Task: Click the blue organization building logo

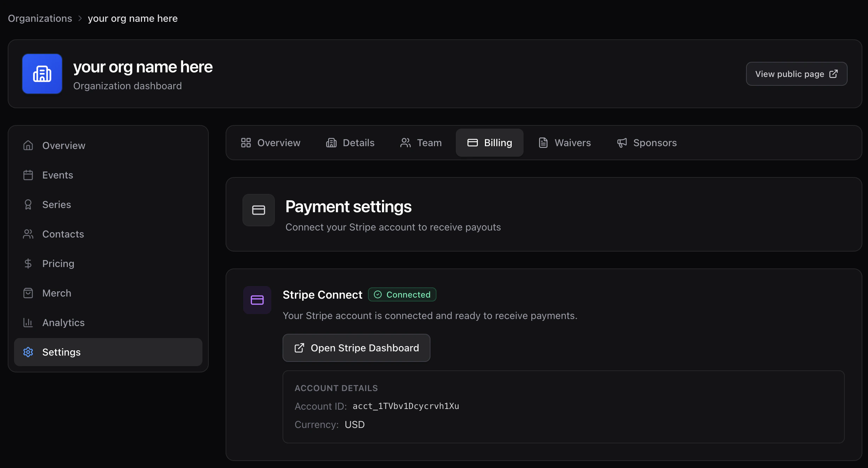Action: click(42, 74)
